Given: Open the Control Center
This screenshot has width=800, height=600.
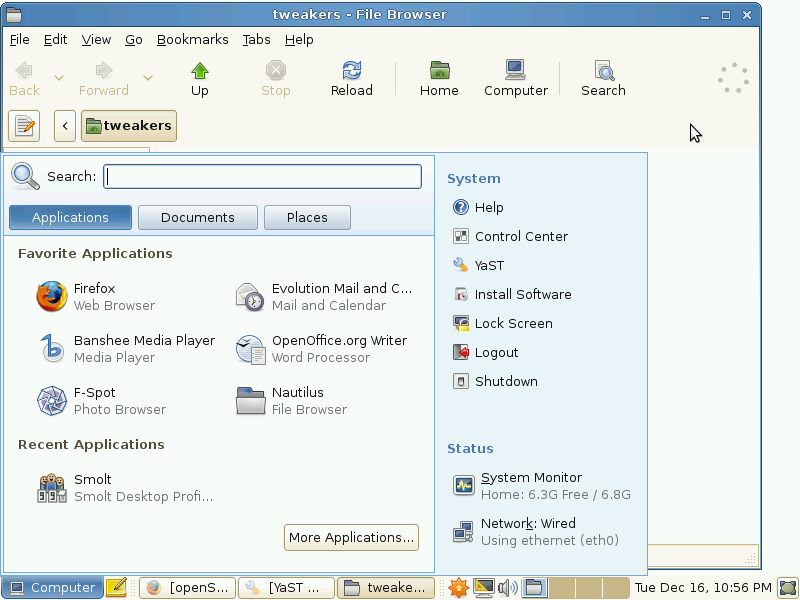Looking at the screenshot, I should (510, 236).
